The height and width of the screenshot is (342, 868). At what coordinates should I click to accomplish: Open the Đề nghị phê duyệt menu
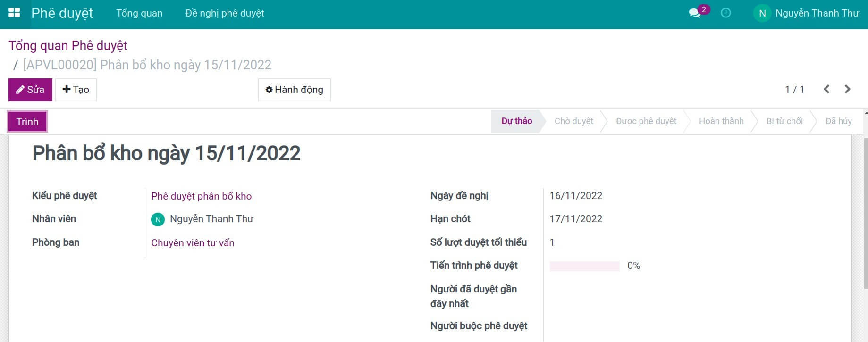coord(225,13)
